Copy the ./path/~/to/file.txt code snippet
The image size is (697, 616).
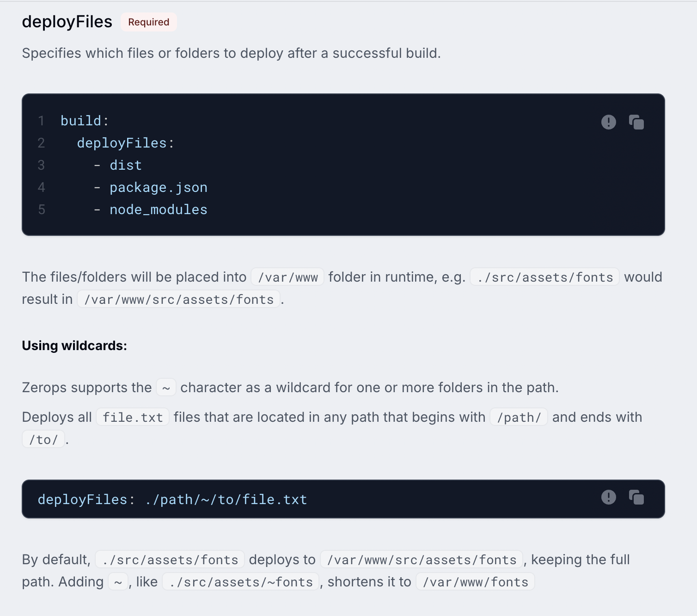pos(636,497)
